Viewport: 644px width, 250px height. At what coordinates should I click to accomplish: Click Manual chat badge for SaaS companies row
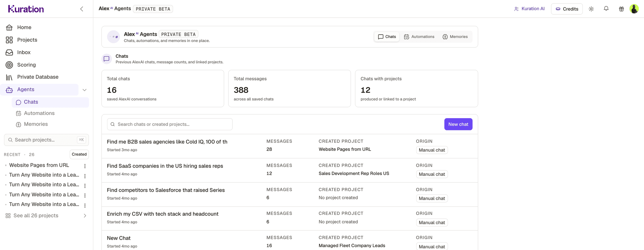pyautogui.click(x=432, y=174)
